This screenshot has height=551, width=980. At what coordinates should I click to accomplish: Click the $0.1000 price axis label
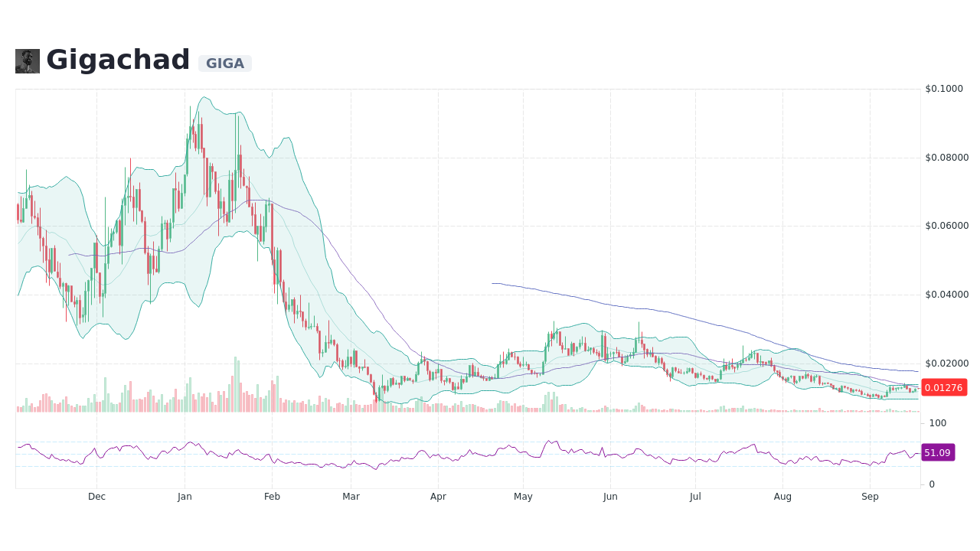click(x=945, y=89)
